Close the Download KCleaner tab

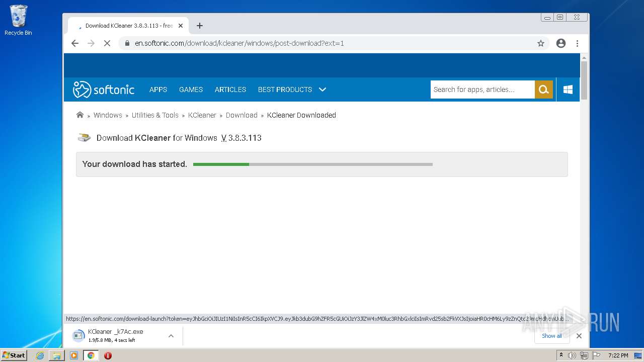[x=181, y=26]
